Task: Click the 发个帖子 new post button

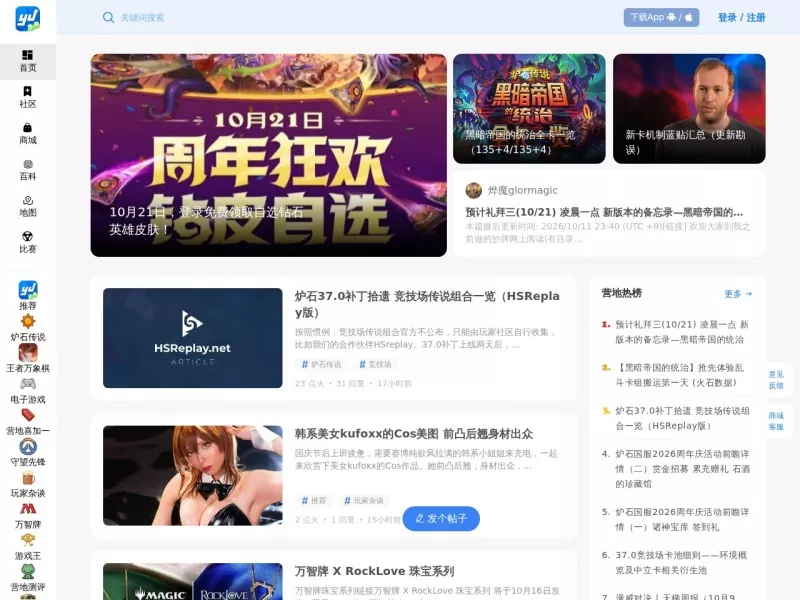Action: pos(441,518)
